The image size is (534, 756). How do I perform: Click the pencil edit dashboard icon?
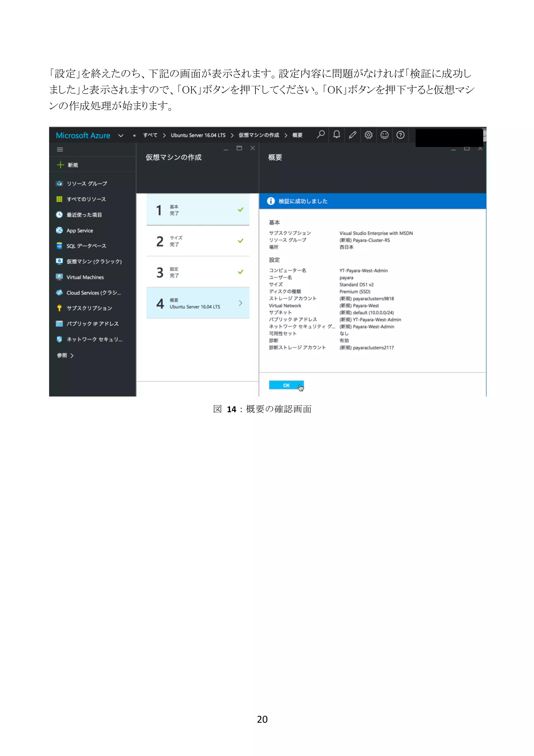pyautogui.click(x=352, y=135)
